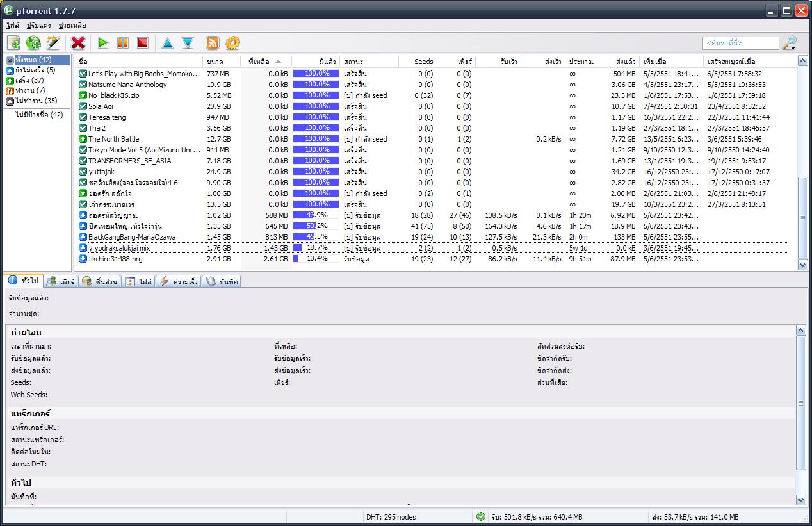Click the finished checkmark icon of Teresa teng

pos(83,117)
